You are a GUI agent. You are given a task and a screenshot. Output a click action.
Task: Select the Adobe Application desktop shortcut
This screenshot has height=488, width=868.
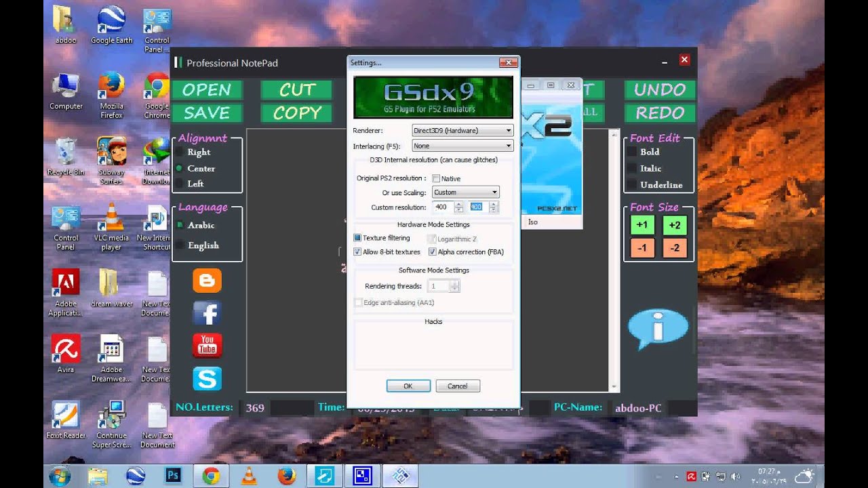point(66,293)
